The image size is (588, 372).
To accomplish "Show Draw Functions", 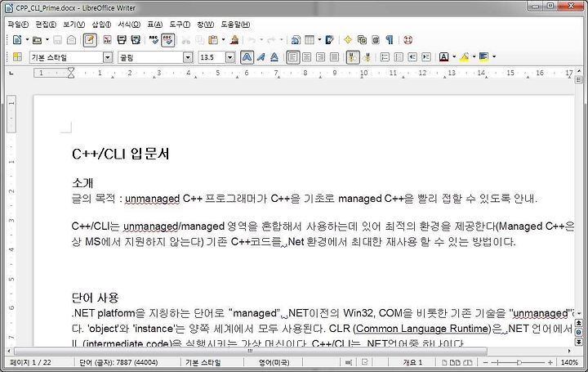I will [x=330, y=40].
